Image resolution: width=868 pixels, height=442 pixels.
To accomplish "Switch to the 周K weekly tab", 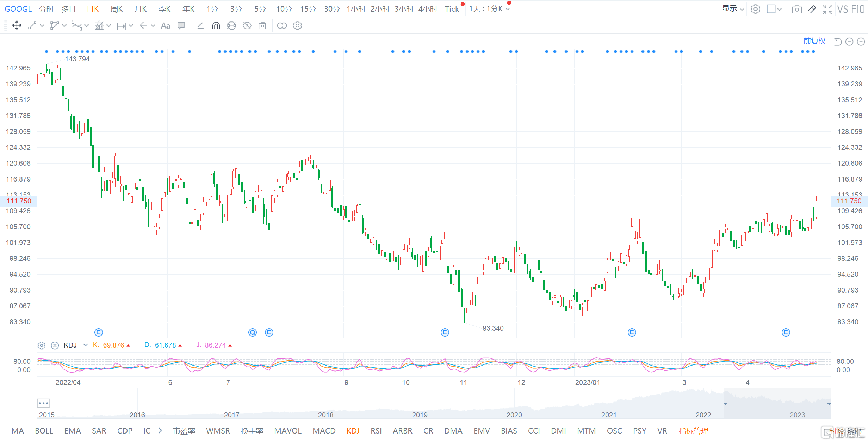I will tap(116, 9).
